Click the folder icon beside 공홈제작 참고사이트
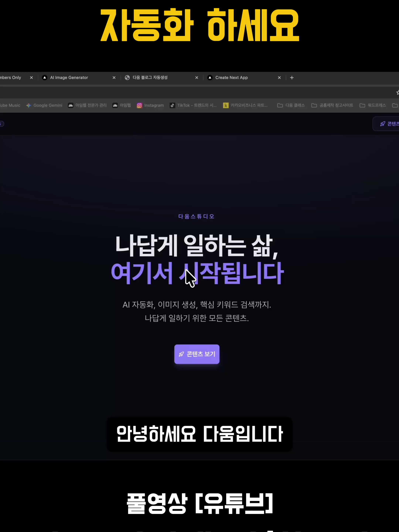The image size is (399, 532). pyautogui.click(x=314, y=105)
